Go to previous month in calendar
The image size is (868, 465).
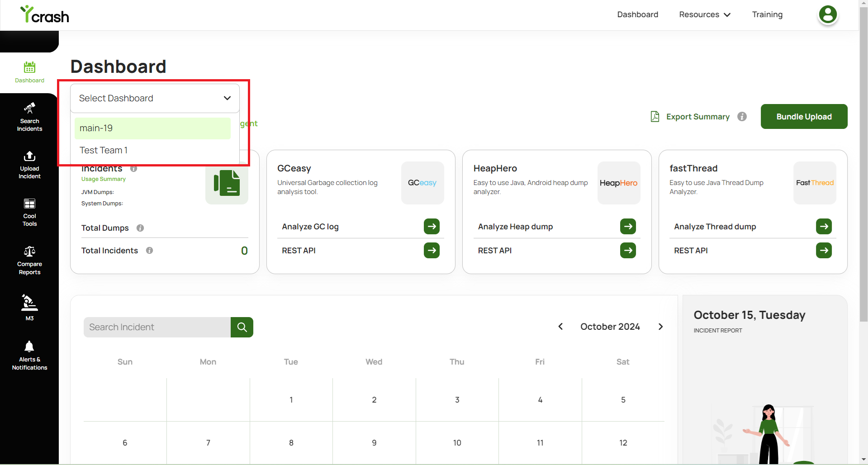click(560, 327)
